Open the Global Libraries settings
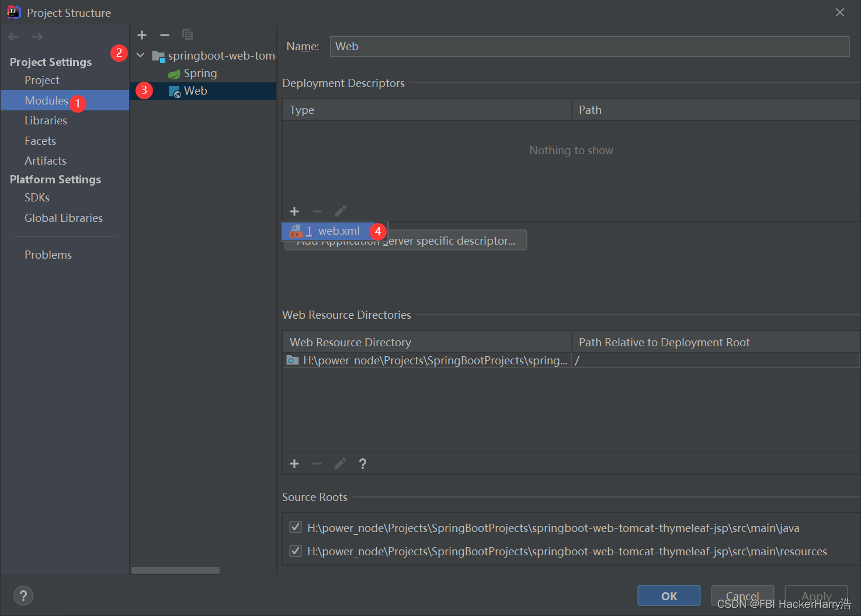This screenshot has width=861, height=616. [x=64, y=218]
